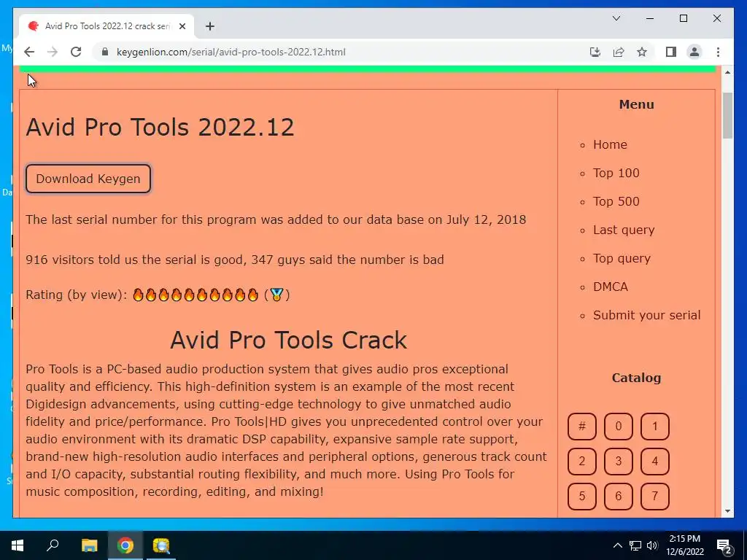
Task: Click the 6 catalog button
Action: (619, 496)
